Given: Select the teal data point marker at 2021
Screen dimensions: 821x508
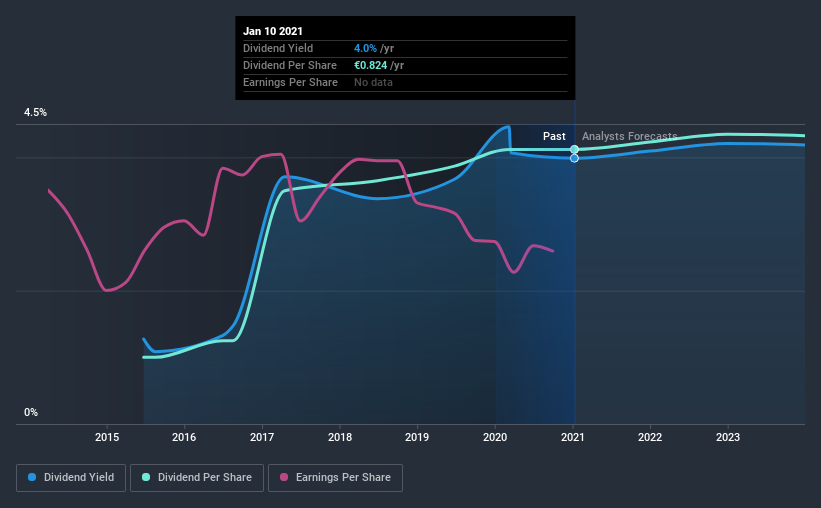Looking at the screenshot, I should [x=574, y=150].
